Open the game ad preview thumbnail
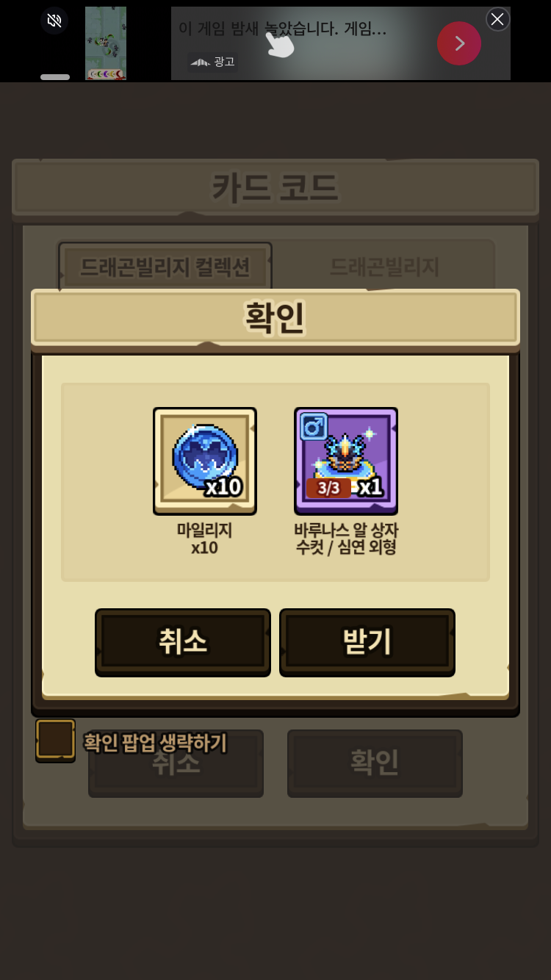 coord(106,43)
